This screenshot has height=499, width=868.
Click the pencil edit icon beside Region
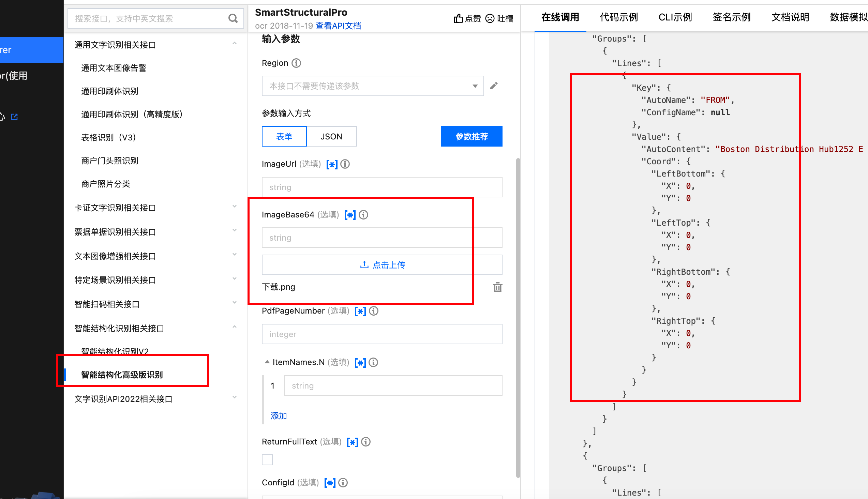[x=494, y=86]
